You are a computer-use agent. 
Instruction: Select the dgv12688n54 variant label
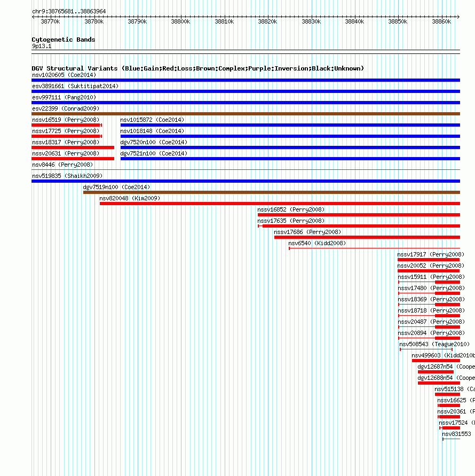(x=446, y=378)
